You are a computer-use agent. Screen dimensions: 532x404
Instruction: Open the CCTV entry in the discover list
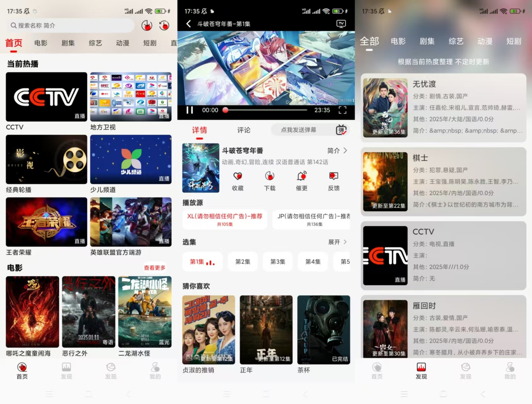pos(443,256)
